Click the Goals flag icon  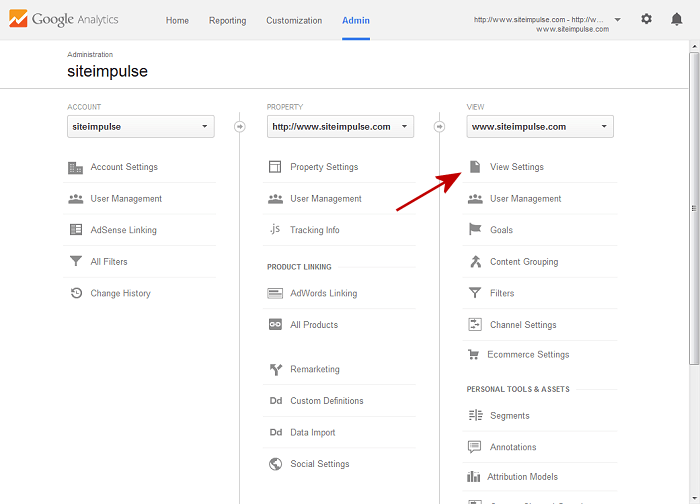(x=475, y=229)
